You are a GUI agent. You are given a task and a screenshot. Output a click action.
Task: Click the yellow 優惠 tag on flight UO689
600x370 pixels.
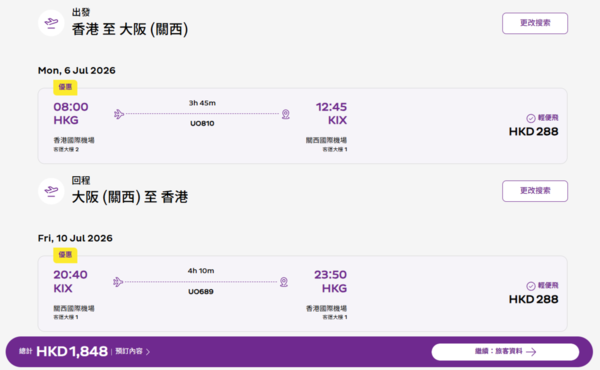[65, 255]
